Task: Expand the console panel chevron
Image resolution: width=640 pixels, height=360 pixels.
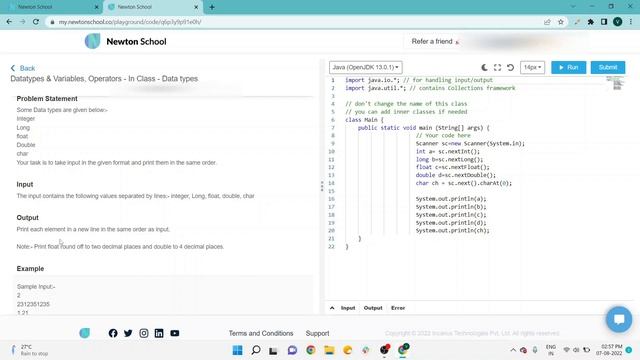Action: [x=332, y=308]
